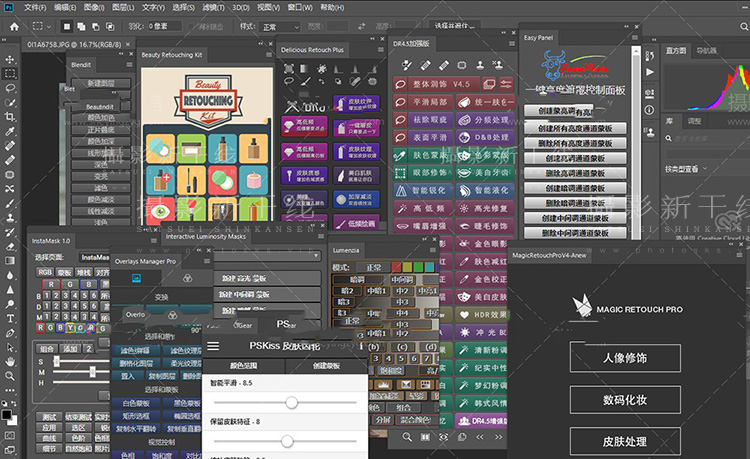Open the Easy Panel flyout menu
750x459 pixels.
pos(635,37)
